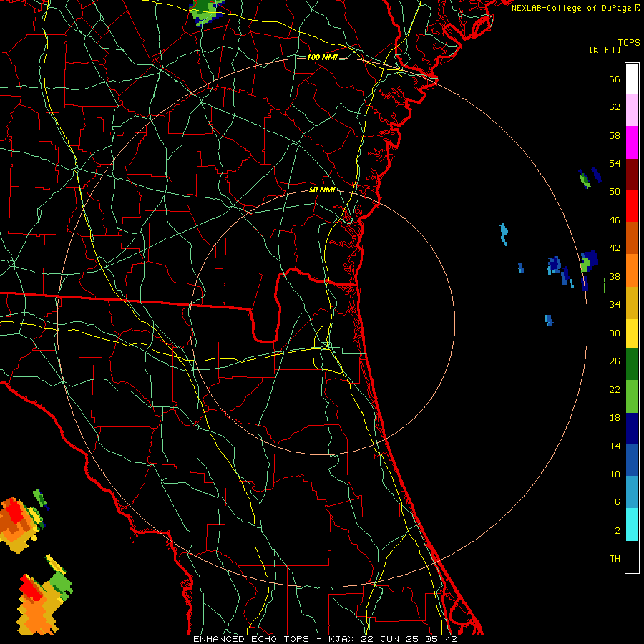644x644 pixels.
Task: Click the light green legend swatch
Action: (632, 396)
